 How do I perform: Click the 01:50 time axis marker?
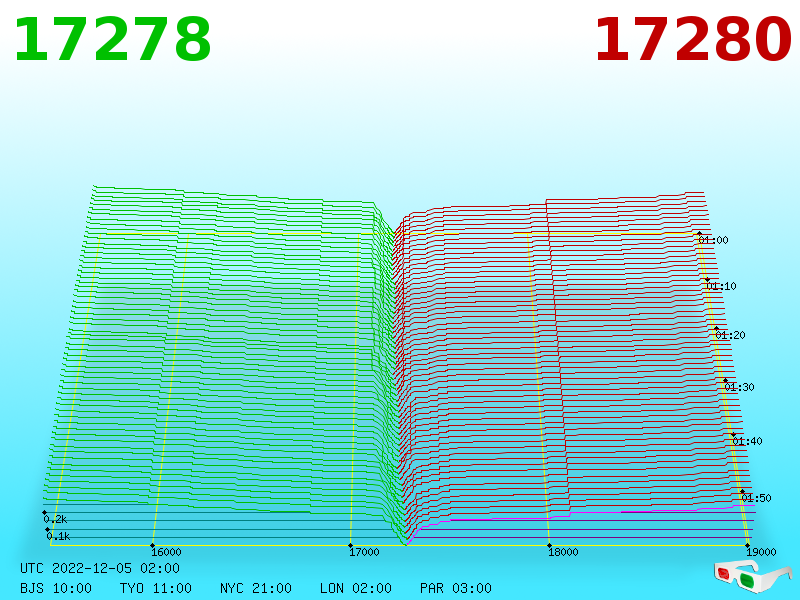756,498
